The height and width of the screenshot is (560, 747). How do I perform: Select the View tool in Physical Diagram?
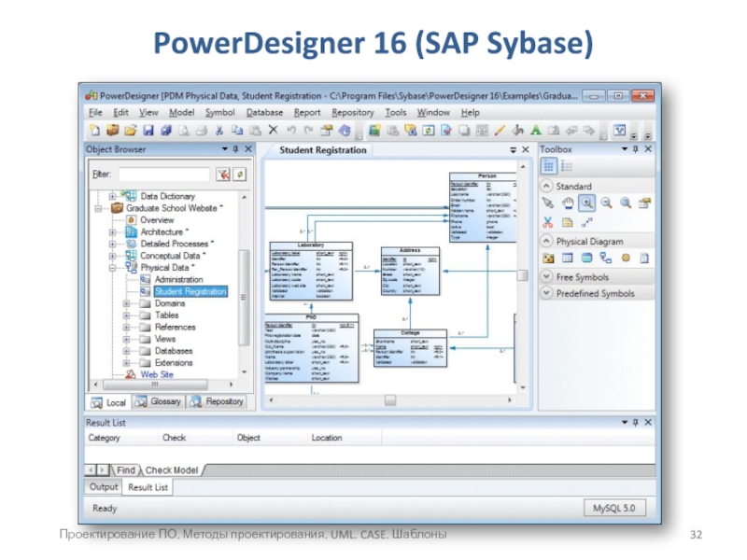587,258
